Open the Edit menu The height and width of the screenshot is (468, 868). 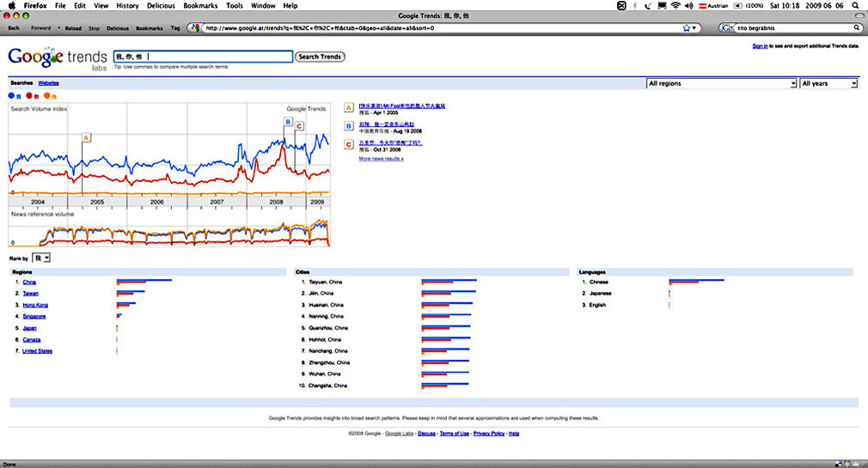tap(80, 5)
